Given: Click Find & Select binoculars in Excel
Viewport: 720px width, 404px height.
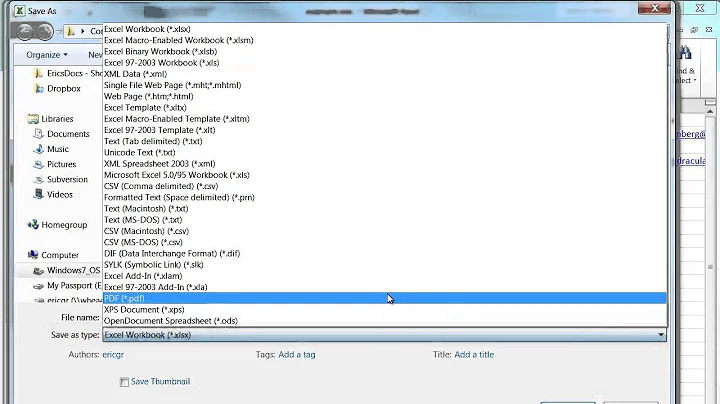Looking at the screenshot, I should click(685, 53).
